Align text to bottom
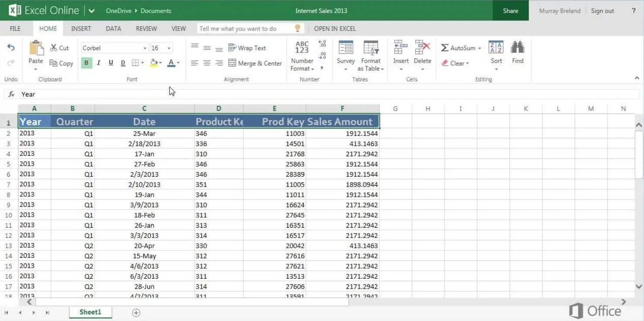 tap(219, 49)
